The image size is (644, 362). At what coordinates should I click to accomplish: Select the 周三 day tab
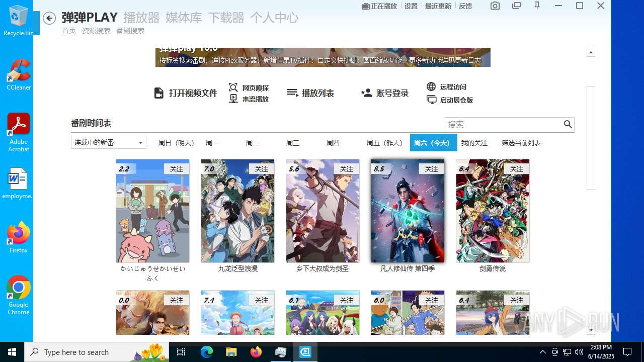pyautogui.click(x=293, y=143)
